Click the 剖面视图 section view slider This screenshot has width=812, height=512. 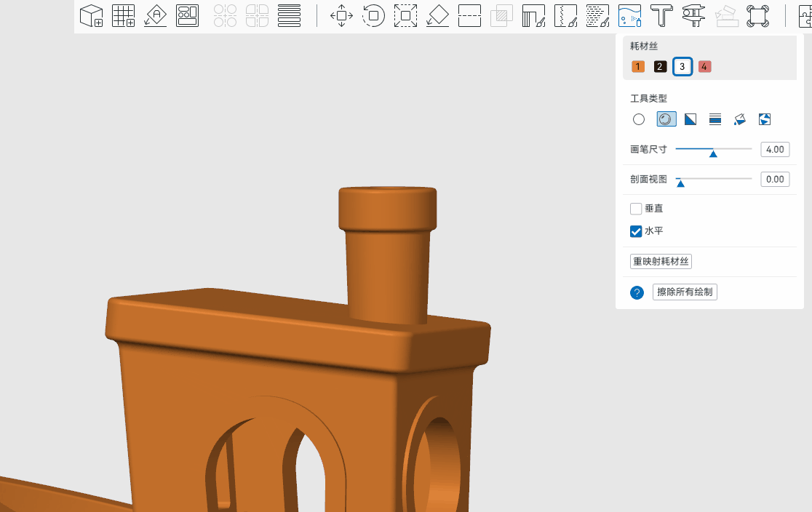coord(714,180)
